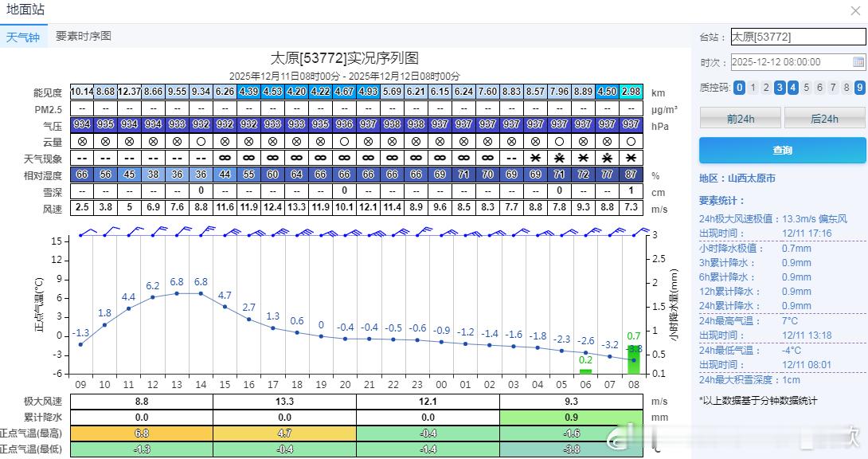Image resolution: width=868 pixels, height=459 pixels.
Task: Click the 12/11 13:18 occurrence time
Action: (x=807, y=335)
